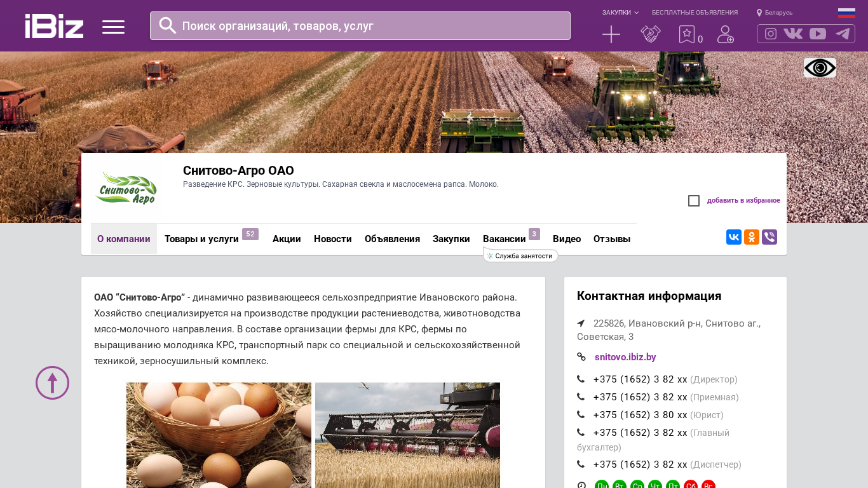
Task: Click the 3 badge on Вакансии
Action: click(534, 234)
